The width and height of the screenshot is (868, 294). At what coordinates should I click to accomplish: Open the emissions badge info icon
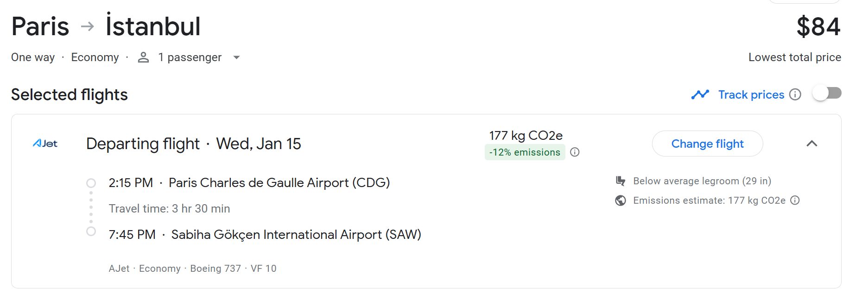tap(575, 152)
